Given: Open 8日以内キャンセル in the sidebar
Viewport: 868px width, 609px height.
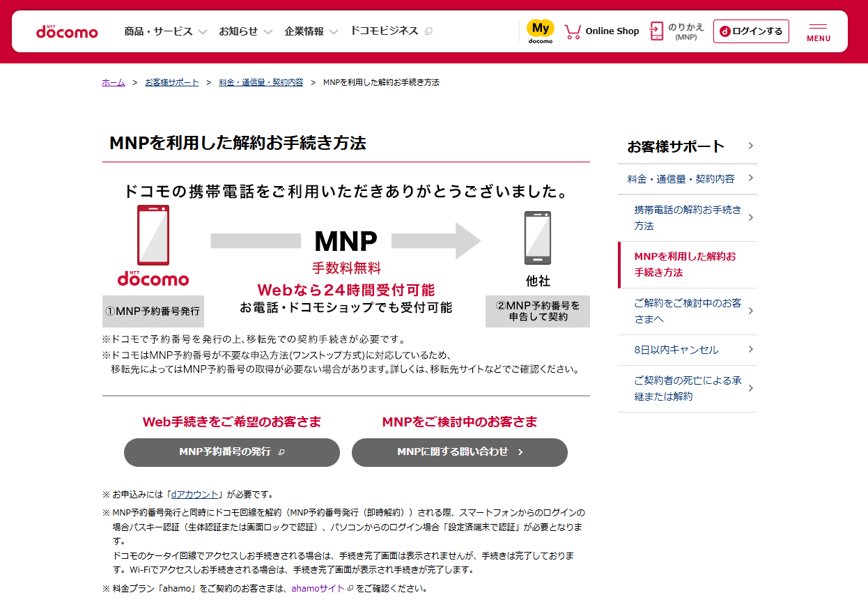Looking at the screenshot, I should point(688,350).
